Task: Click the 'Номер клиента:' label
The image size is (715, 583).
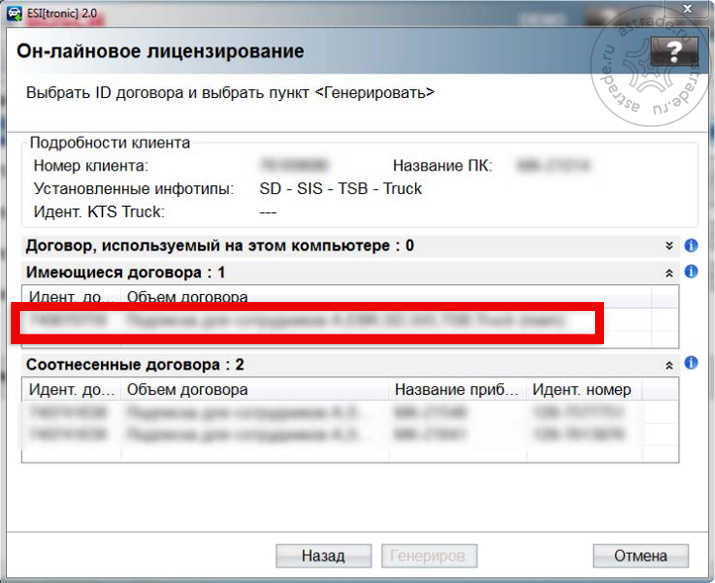Action: [91, 165]
